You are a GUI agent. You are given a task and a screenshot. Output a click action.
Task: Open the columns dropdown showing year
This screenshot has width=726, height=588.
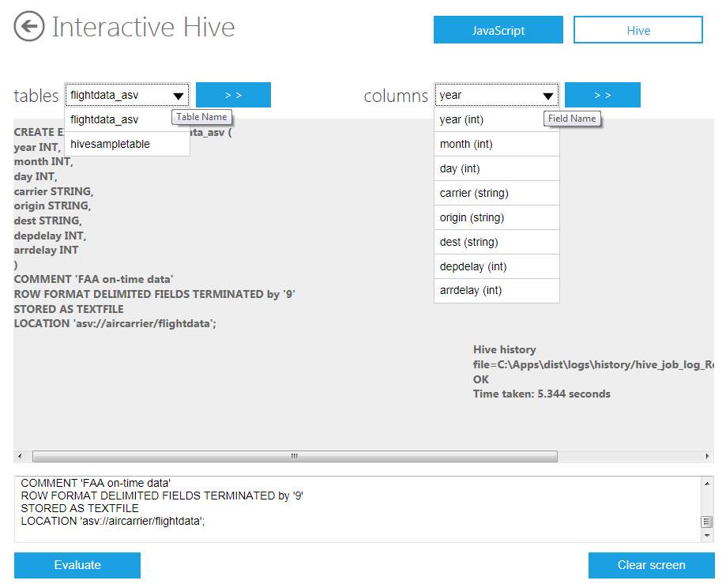496,95
